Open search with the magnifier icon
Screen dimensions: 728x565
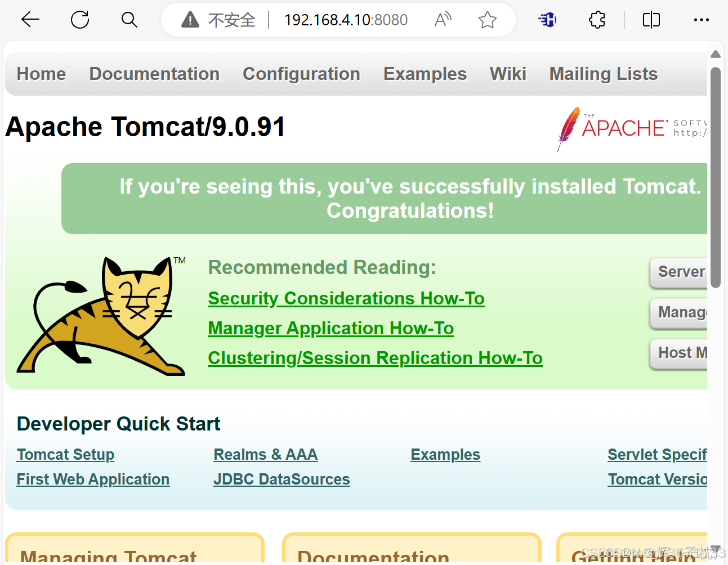129,20
